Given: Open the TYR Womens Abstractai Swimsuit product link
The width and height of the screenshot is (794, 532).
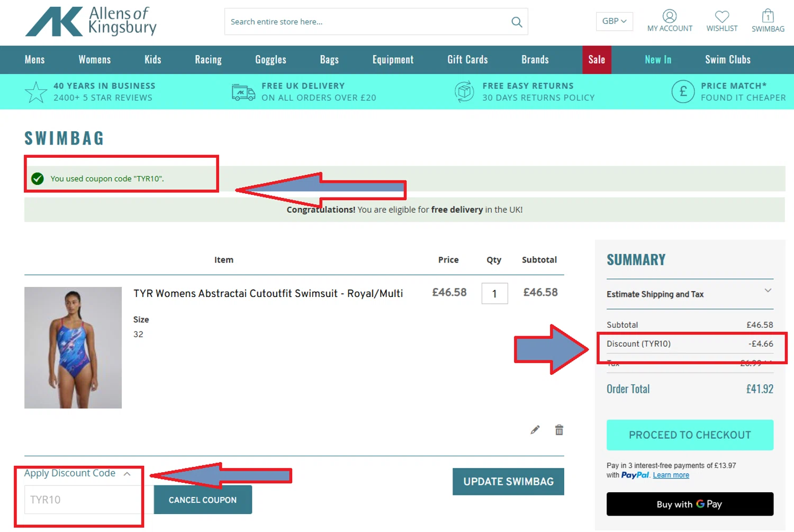Looking at the screenshot, I should pyautogui.click(x=268, y=293).
